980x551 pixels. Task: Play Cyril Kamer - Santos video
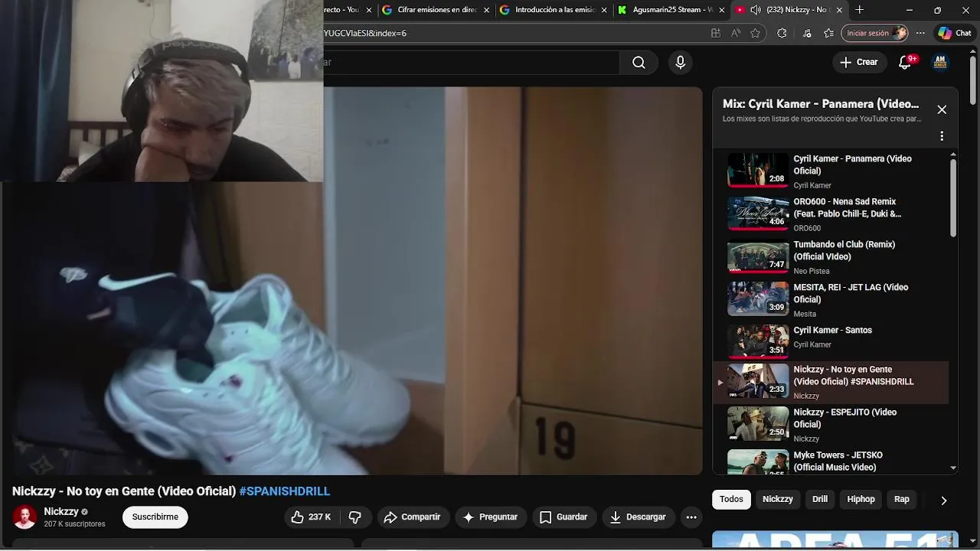(831, 342)
